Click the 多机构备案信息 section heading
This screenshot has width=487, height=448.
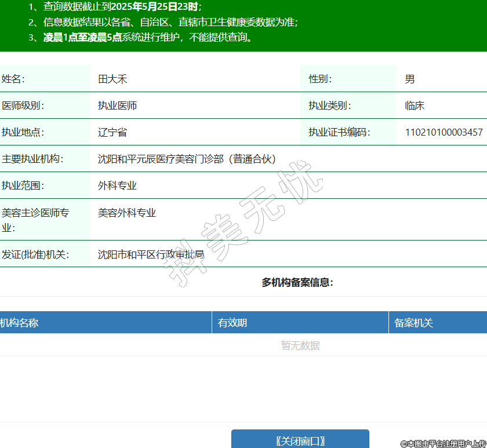[297, 283]
